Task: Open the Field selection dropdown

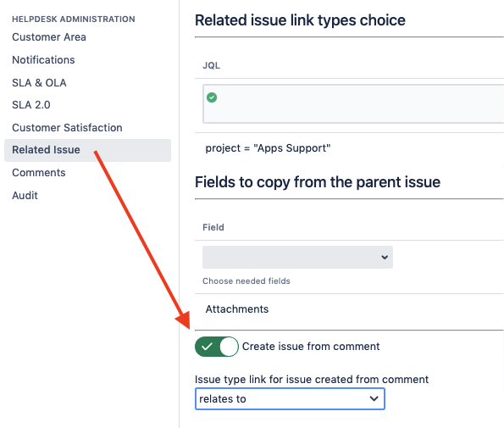Action: pos(297,257)
